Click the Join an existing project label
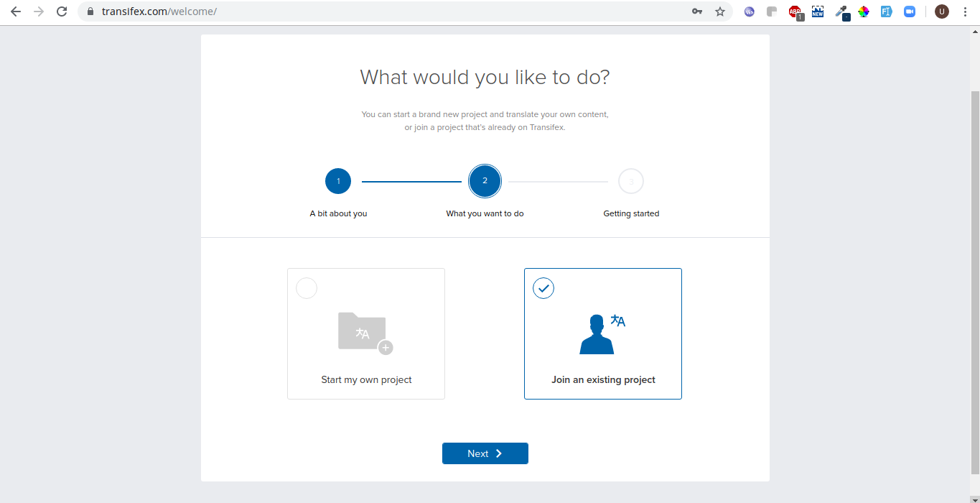Viewport: 980px width, 503px height. (x=603, y=379)
